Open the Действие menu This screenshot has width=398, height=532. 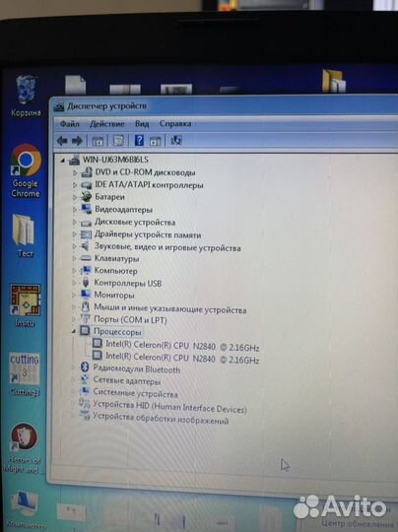tap(106, 124)
